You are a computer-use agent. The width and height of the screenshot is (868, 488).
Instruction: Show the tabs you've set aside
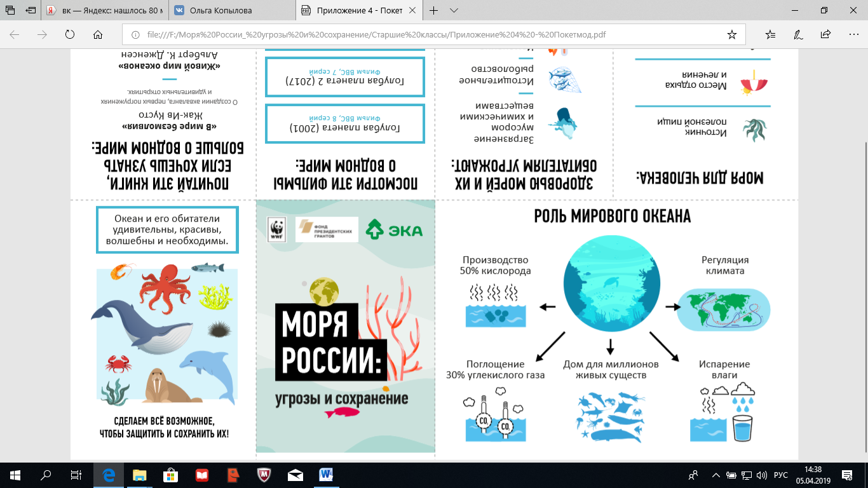[10, 11]
